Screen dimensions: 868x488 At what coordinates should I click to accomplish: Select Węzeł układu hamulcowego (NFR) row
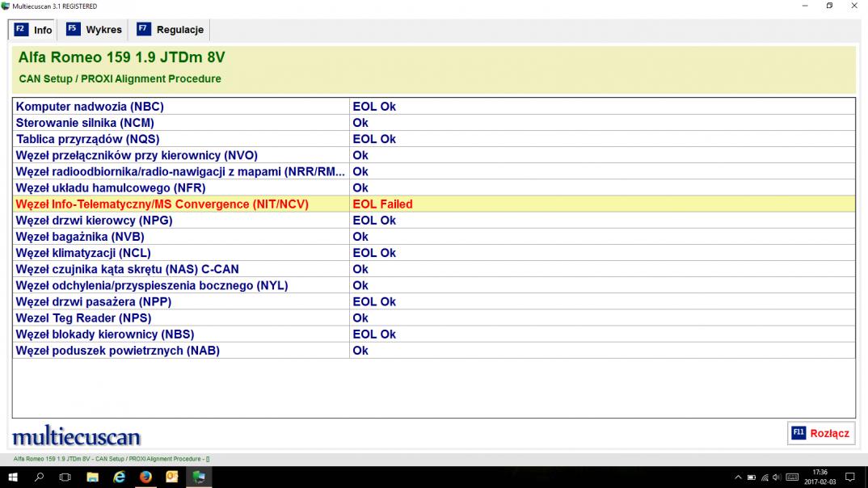(x=433, y=187)
